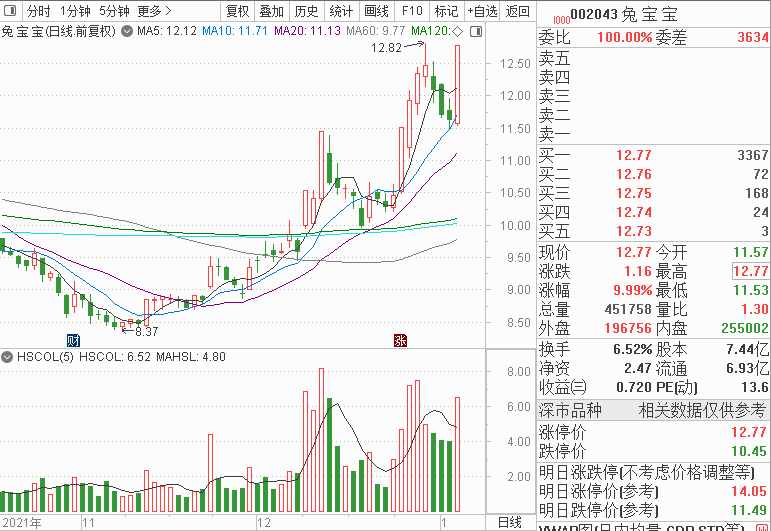Activate 画线 drawing tool
Viewport: 771px width, 531px height.
coord(377,11)
